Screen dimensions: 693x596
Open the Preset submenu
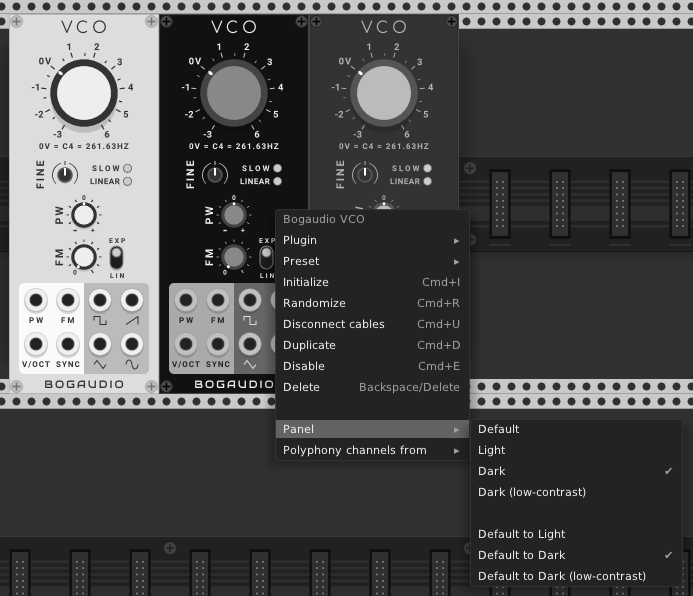(x=372, y=261)
